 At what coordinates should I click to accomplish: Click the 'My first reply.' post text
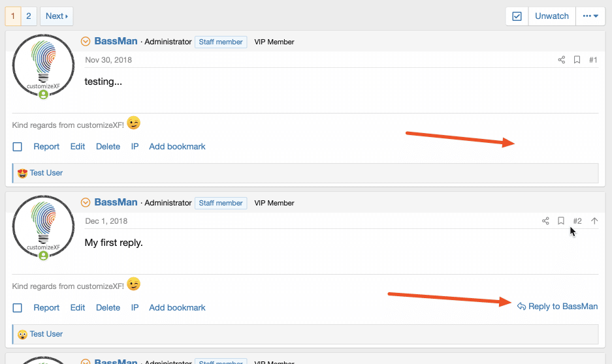point(114,243)
